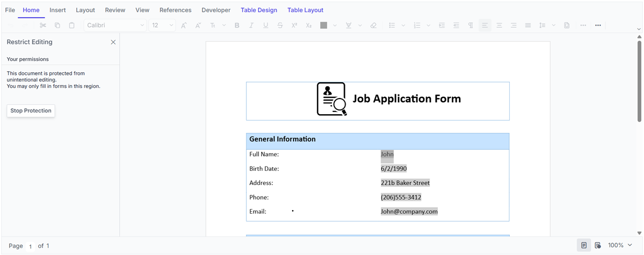The width and height of the screenshot is (644, 255).
Task: Expand the bullets dropdown arrow
Action: (404, 25)
